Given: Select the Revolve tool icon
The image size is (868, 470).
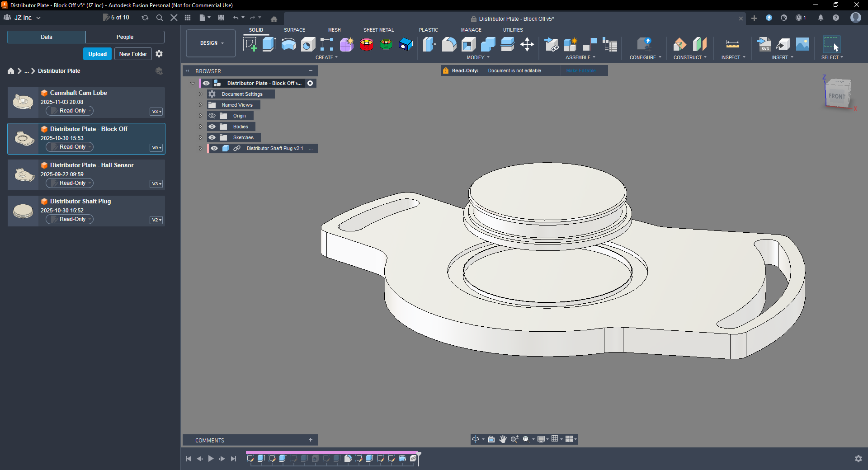Looking at the screenshot, I should [x=288, y=44].
